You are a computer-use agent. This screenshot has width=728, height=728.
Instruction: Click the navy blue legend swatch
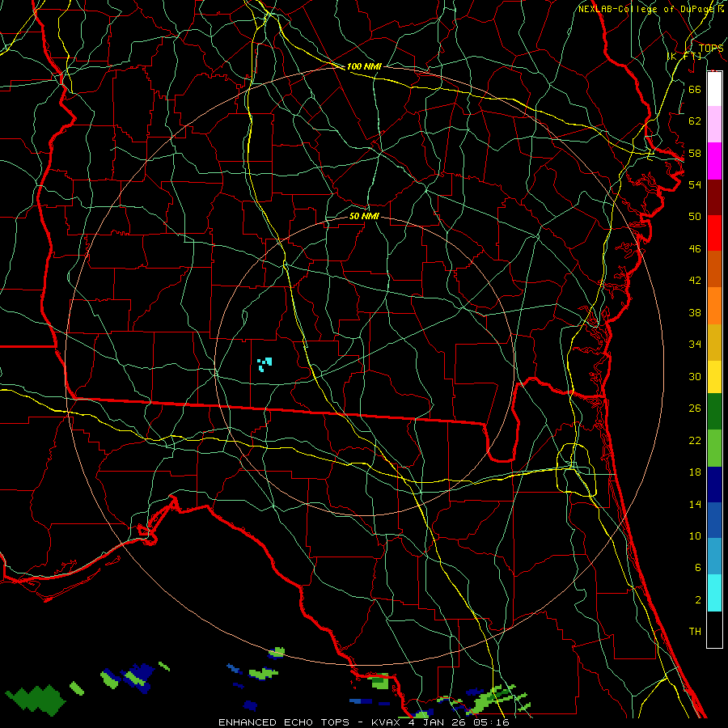(x=714, y=485)
